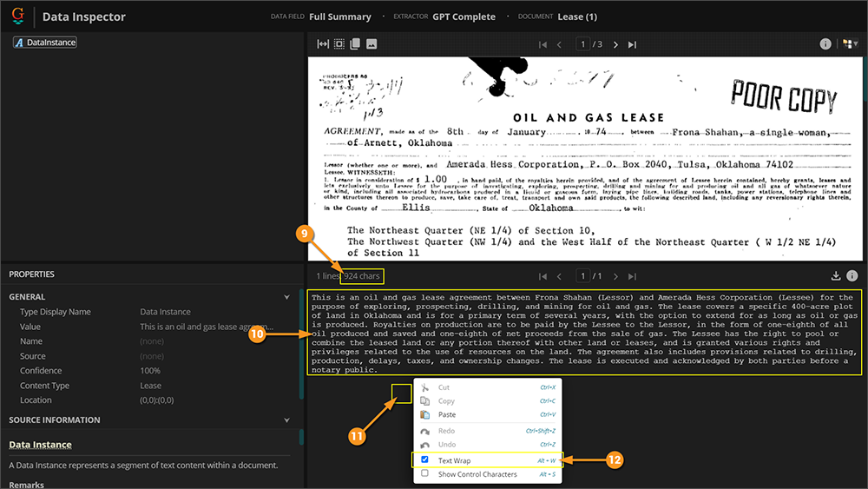Go to the last document page
The width and height of the screenshot is (868, 489).
632,44
